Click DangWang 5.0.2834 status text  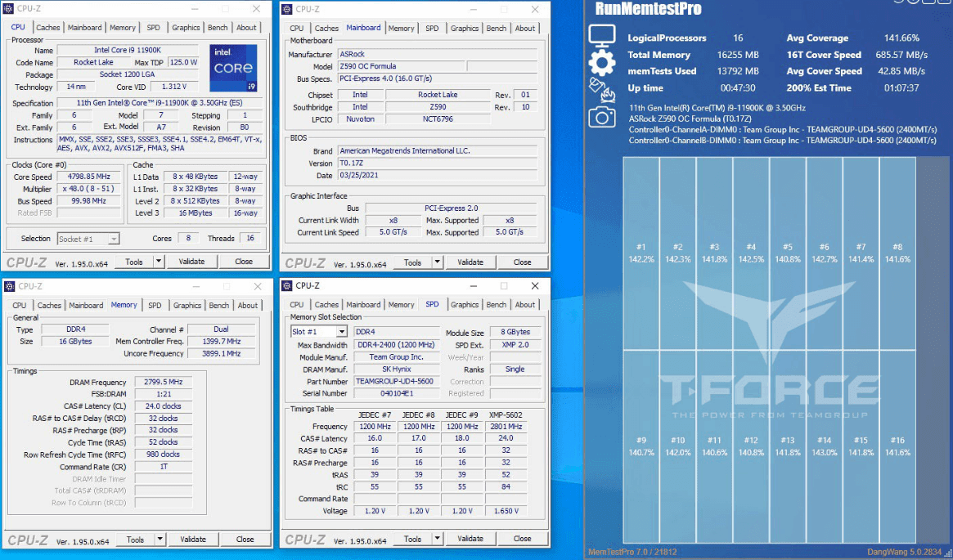tap(905, 552)
